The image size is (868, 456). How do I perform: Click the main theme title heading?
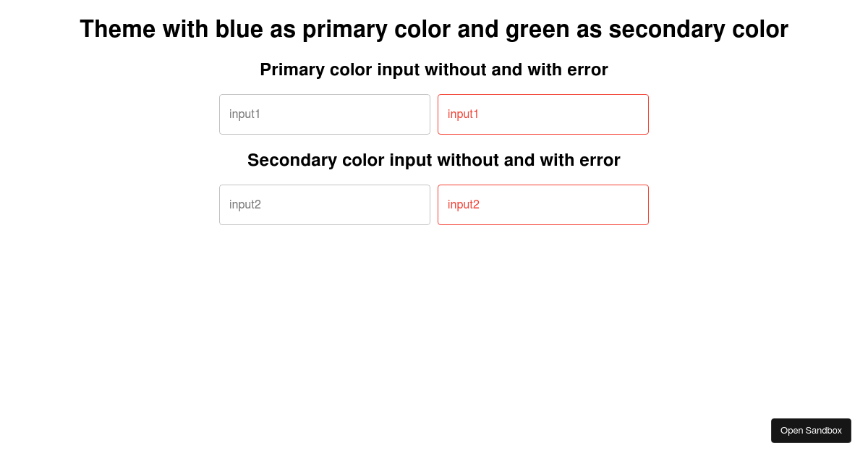[434, 29]
